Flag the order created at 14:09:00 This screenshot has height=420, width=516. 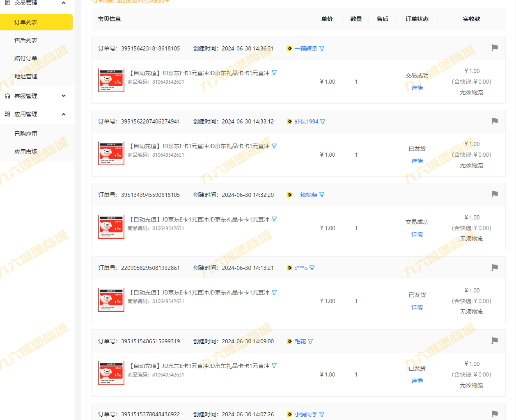point(495,340)
